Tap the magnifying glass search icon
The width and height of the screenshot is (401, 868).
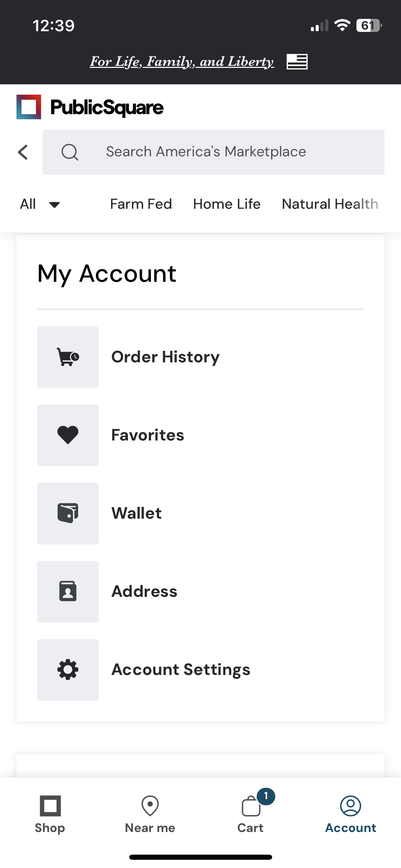click(x=70, y=152)
